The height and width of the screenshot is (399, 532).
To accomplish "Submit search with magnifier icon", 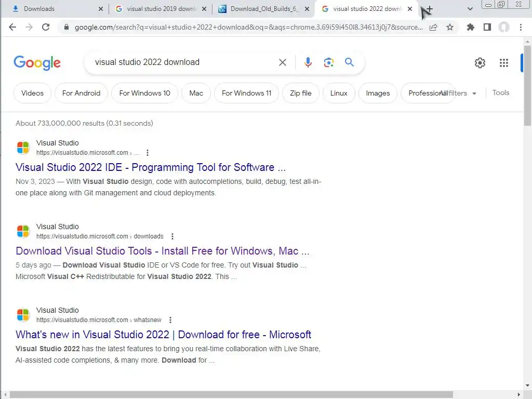I will [x=350, y=62].
